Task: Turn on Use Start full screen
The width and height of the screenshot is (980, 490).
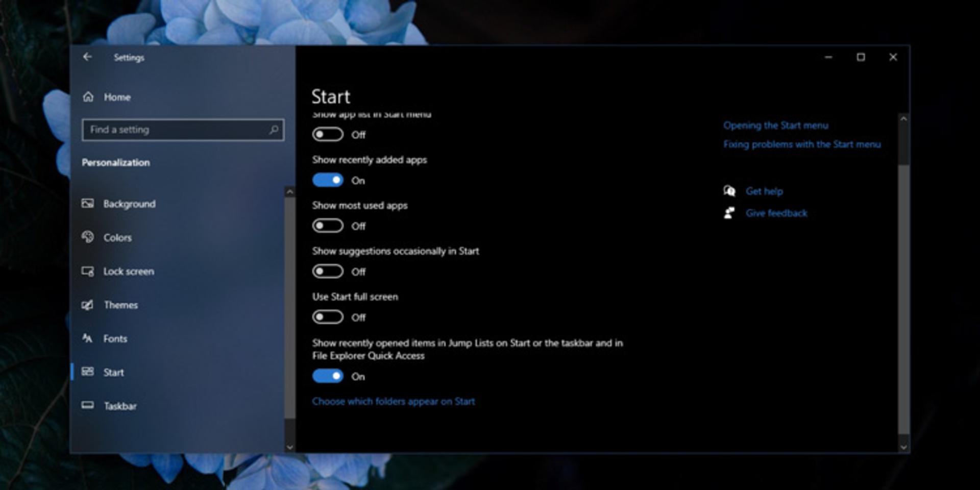Action: pyautogui.click(x=328, y=317)
